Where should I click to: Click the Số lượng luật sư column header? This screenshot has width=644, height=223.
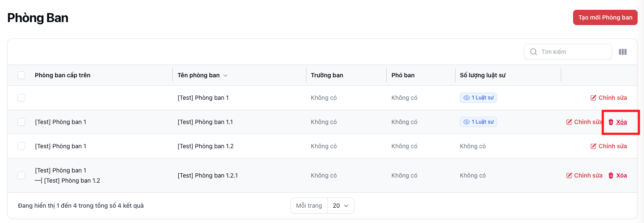point(483,75)
